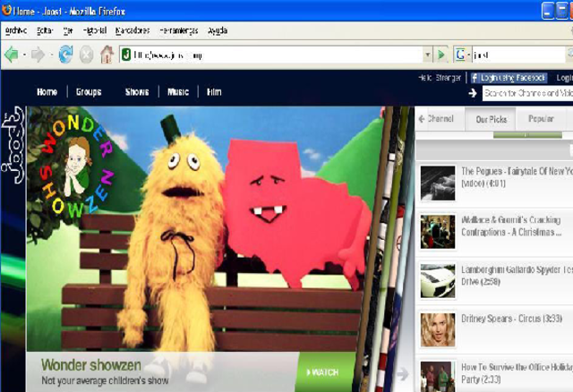Click the Joost site favicon in address bar
The width and height of the screenshot is (573, 392).
pyautogui.click(x=126, y=55)
